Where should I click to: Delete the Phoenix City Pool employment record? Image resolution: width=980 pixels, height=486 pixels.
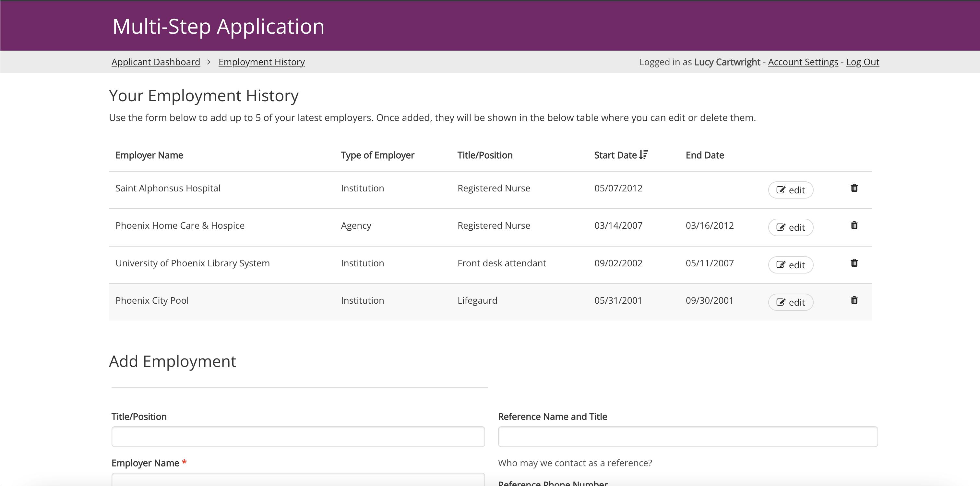pyautogui.click(x=854, y=300)
